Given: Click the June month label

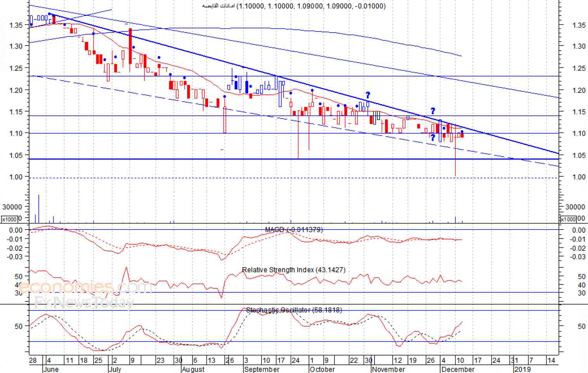Looking at the screenshot, I should point(51,369).
